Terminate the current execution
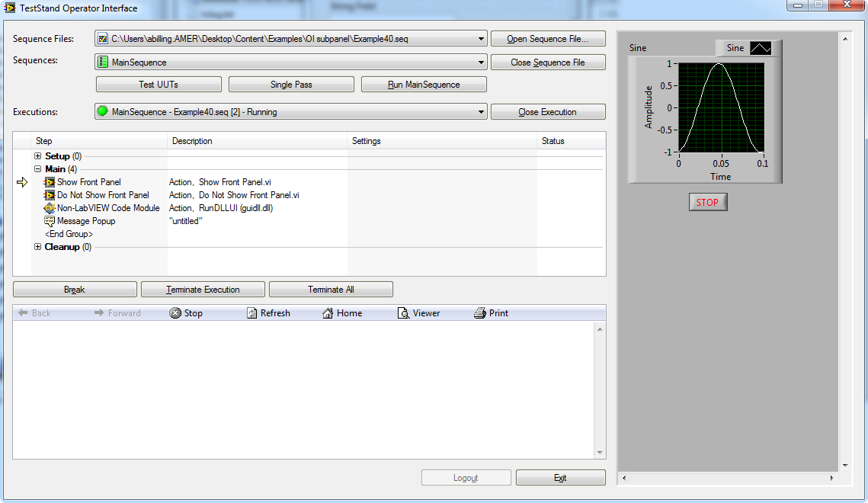The height and width of the screenshot is (503, 868). (x=202, y=289)
